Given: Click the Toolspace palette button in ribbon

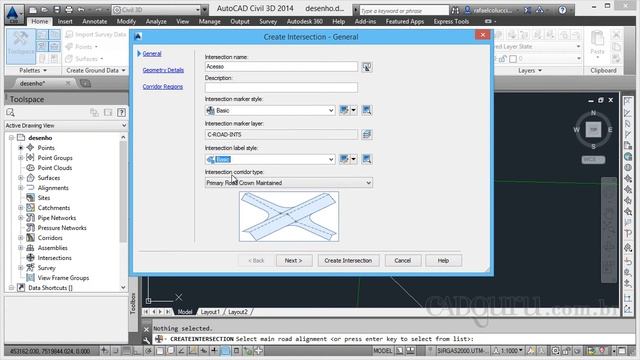Looking at the screenshot, I should [x=20, y=46].
